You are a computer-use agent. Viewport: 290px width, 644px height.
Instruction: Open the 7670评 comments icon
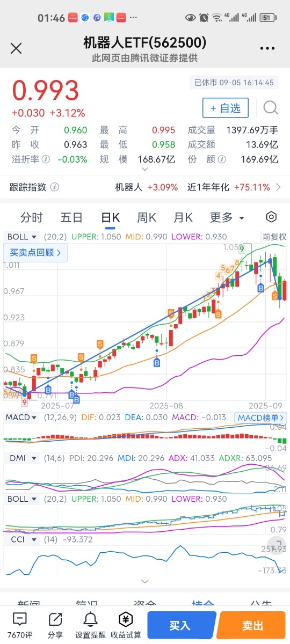[19, 625]
